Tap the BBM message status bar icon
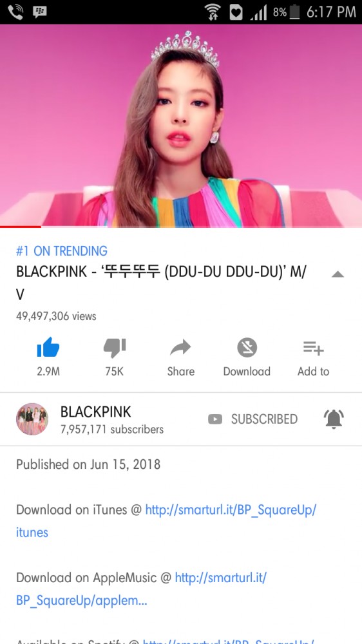The height and width of the screenshot is (644, 362). tap(40, 12)
